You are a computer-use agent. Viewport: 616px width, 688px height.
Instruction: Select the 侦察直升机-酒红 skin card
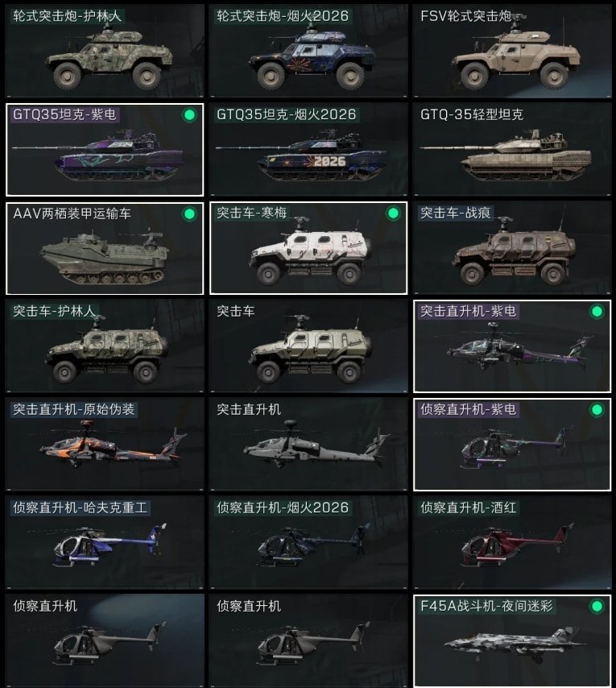tap(512, 543)
